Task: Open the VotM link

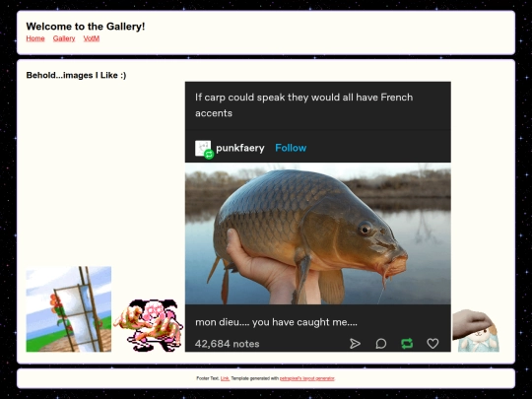Action: 92,38
